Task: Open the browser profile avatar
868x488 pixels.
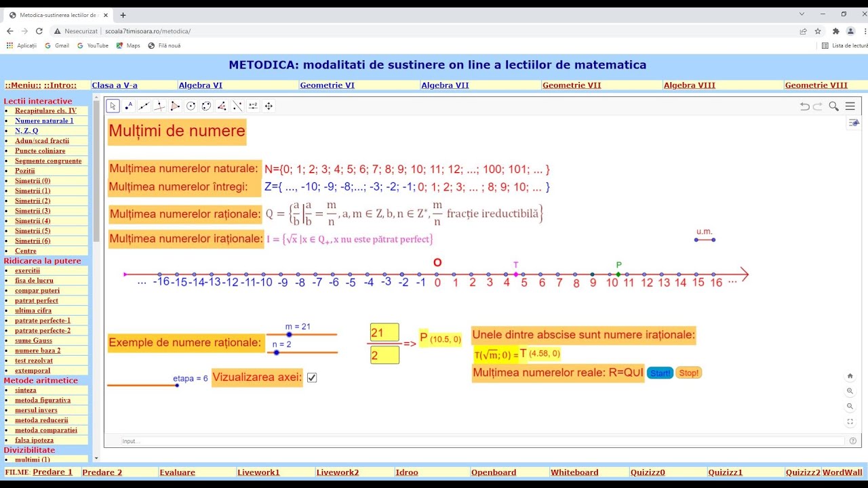Action: pos(850,31)
